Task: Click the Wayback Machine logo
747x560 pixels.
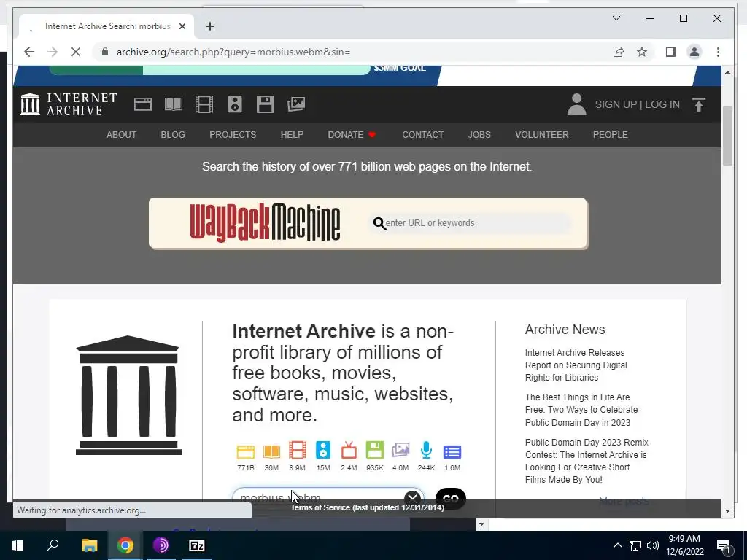Action: pyautogui.click(x=265, y=222)
